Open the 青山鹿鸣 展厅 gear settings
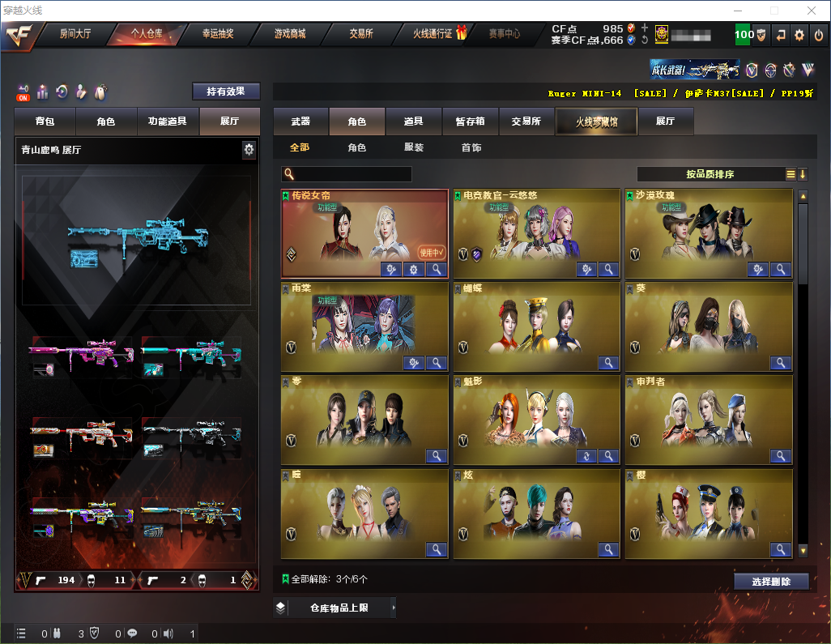Image resolution: width=831 pixels, height=644 pixels. click(x=249, y=150)
